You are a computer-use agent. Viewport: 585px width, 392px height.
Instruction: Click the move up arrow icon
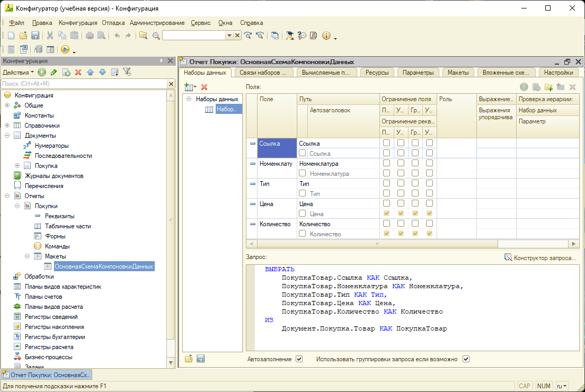pos(90,72)
